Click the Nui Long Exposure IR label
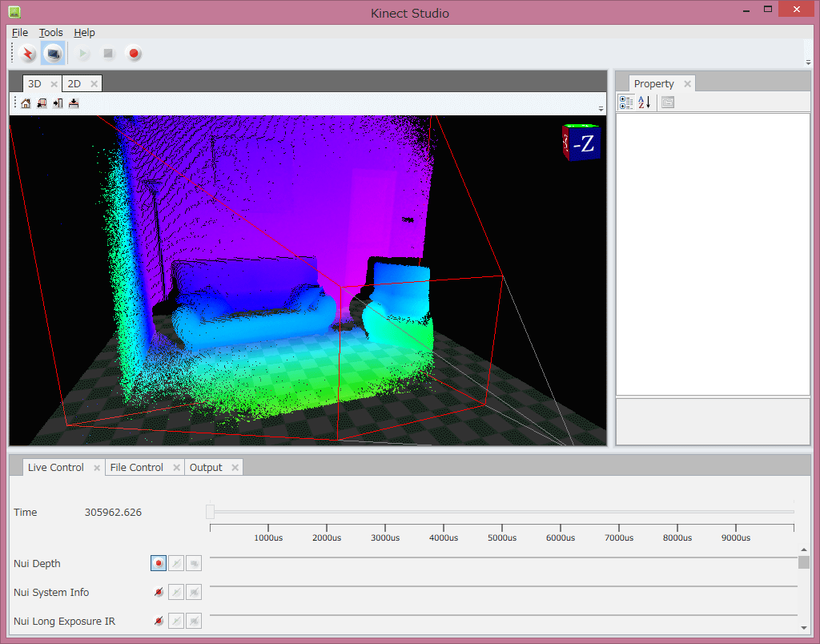This screenshot has width=820, height=644. [64, 621]
